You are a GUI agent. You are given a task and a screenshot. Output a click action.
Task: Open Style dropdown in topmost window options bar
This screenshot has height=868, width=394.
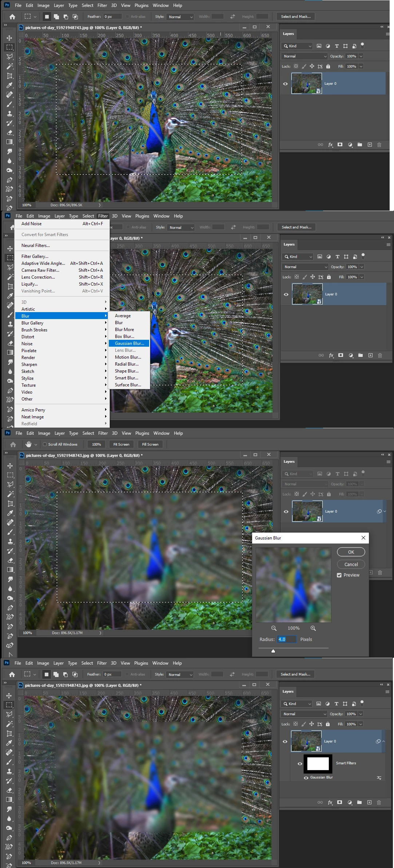click(x=180, y=17)
